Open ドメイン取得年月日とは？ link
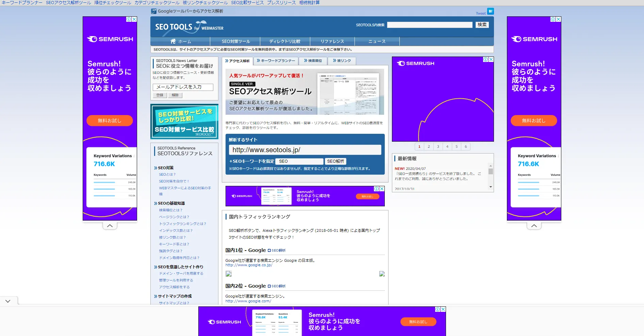This screenshot has width=644, height=336. (179, 258)
